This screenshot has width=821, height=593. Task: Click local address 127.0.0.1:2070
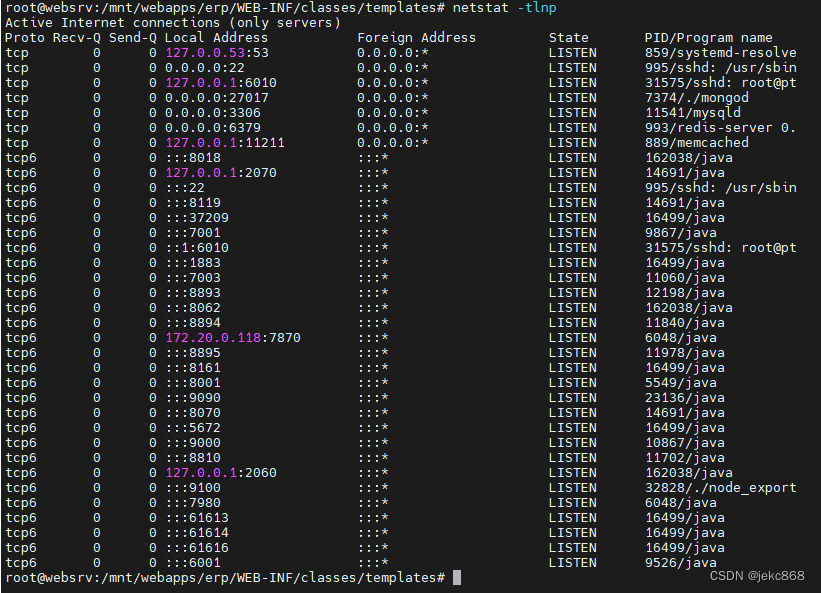point(220,173)
